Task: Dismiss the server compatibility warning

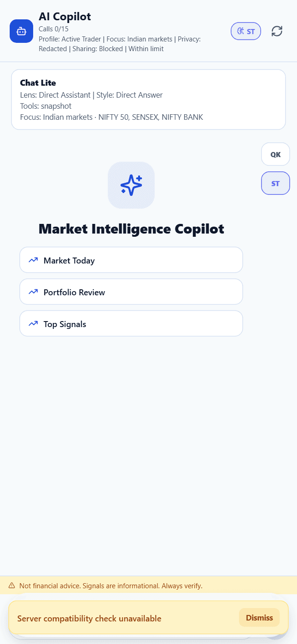Action: [259, 618]
